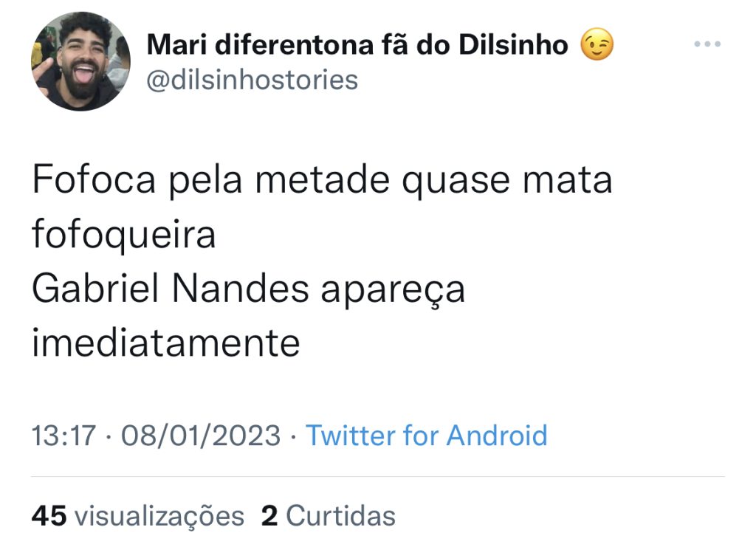Click the word 'Dilsinho' in the display name

[x=514, y=45]
